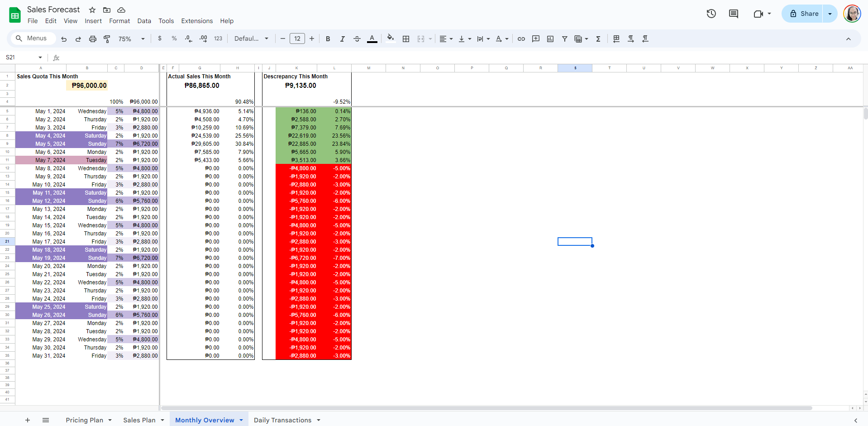
Task: Open the borders menu
Action: tap(406, 39)
